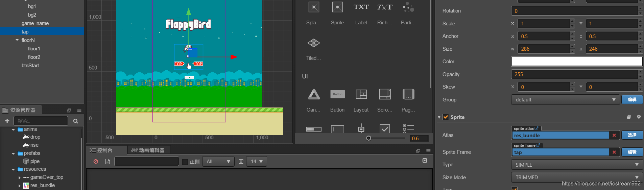The image size is (644, 190).
Task: Select the ToggleGroup UI node icon
Action: [408, 128]
